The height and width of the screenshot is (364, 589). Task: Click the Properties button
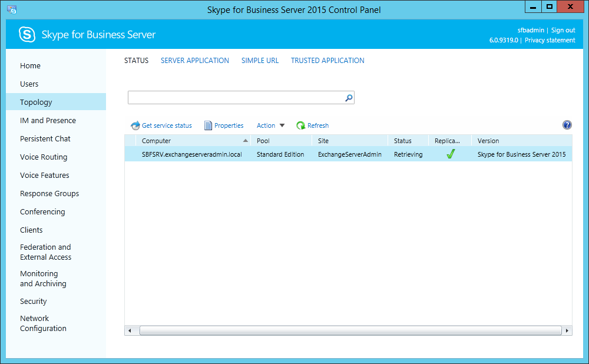pyautogui.click(x=224, y=125)
